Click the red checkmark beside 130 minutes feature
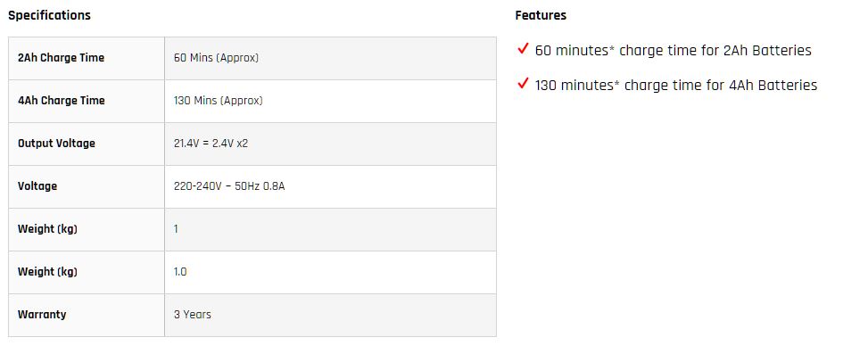 tap(523, 84)
